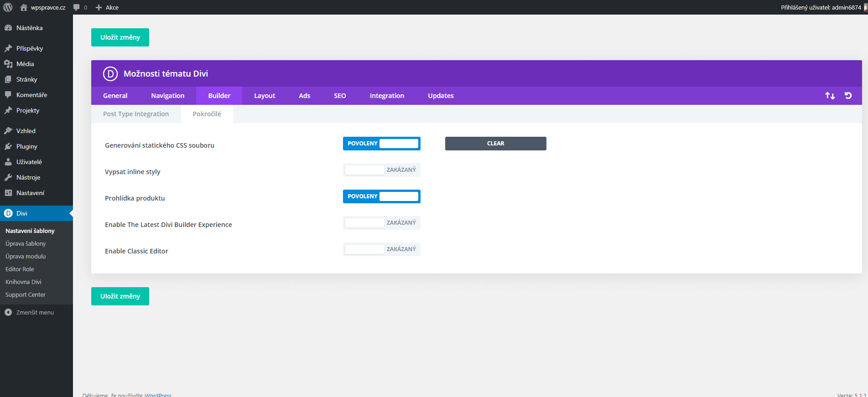Click the Nástroje wrench icon
868x397 pixels.
click(x=8, y=177)
